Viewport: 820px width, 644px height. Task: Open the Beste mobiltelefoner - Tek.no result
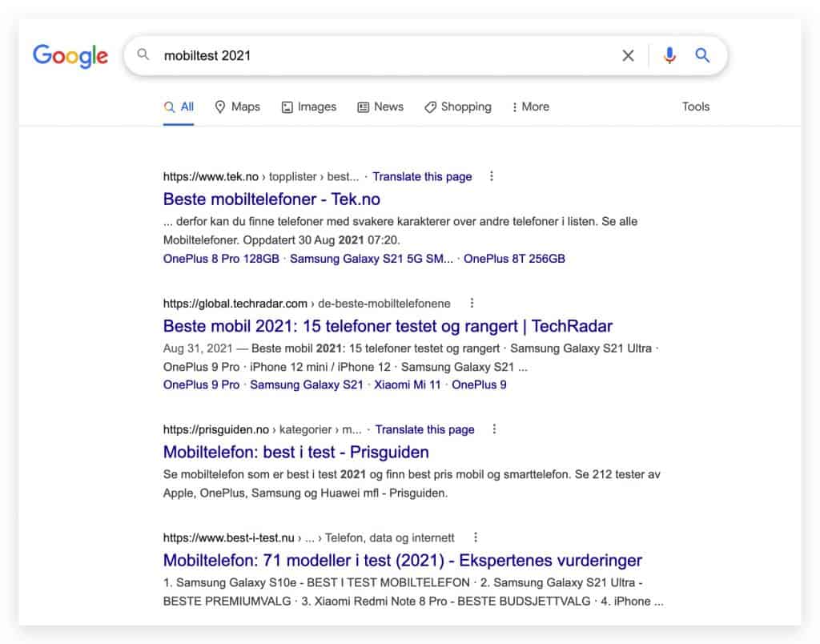pyautogui.click(x=271, y=199)
